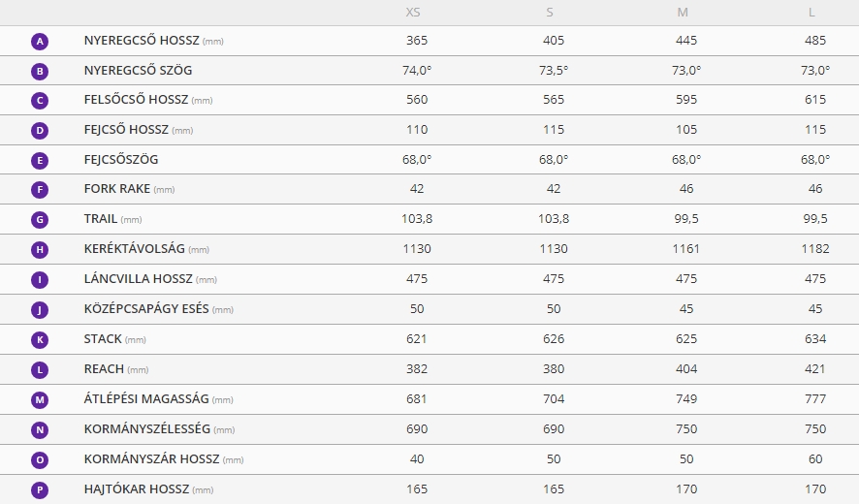
Task: Click the L size column header
Action: tap(814, 12)
